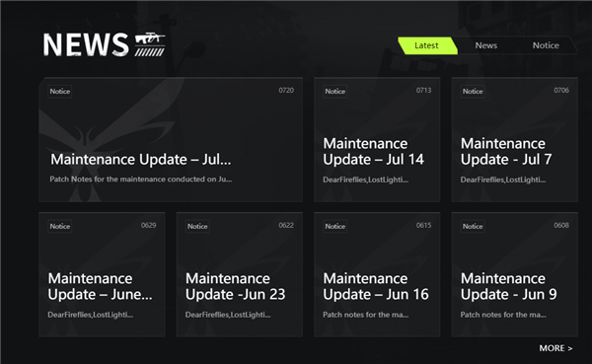
Task: Open Maintenance Update – Jun 16 title
Action: coord(376,286)
